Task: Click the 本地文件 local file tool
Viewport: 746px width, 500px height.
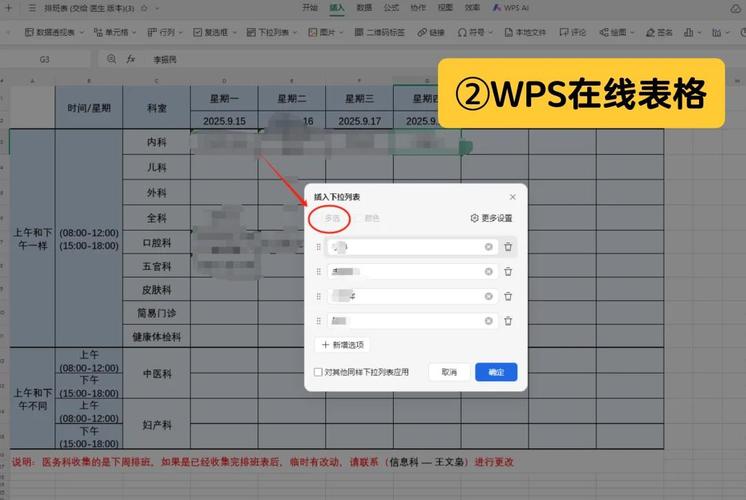Action: tap(525, 32)
